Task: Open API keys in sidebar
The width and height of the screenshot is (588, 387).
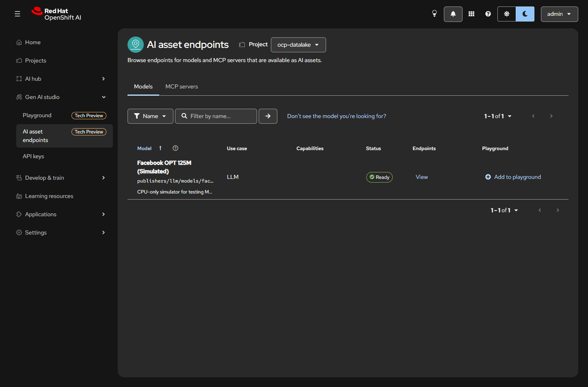Action: [65, 156]
